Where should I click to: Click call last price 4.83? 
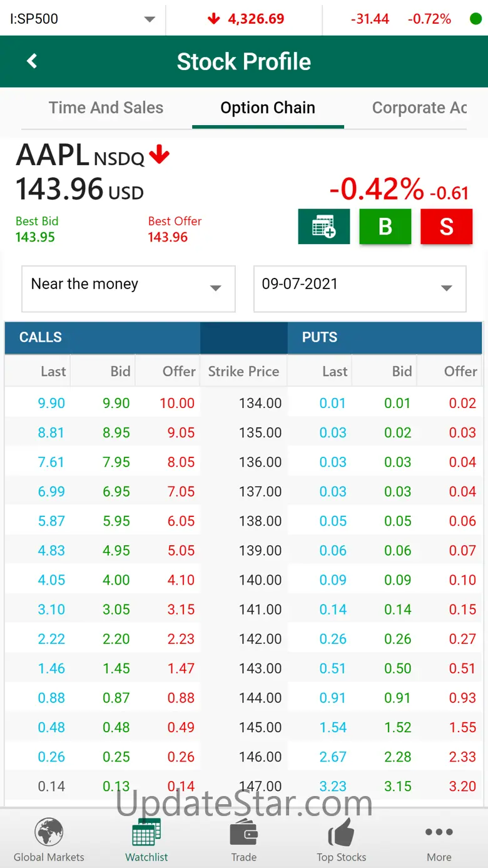point(51,550)
